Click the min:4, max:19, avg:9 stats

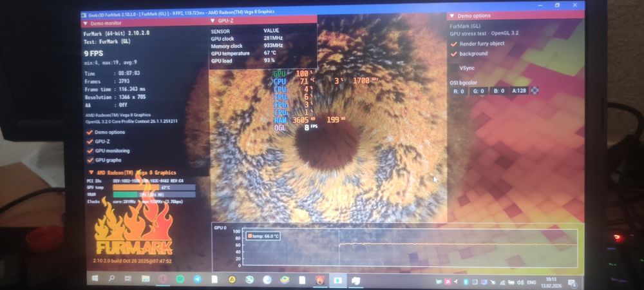click(111, 63)
